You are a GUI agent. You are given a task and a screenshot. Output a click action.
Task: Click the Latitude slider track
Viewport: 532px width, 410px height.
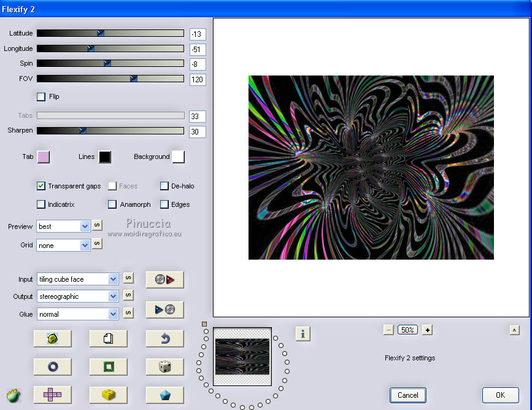(x=110, y=33)
